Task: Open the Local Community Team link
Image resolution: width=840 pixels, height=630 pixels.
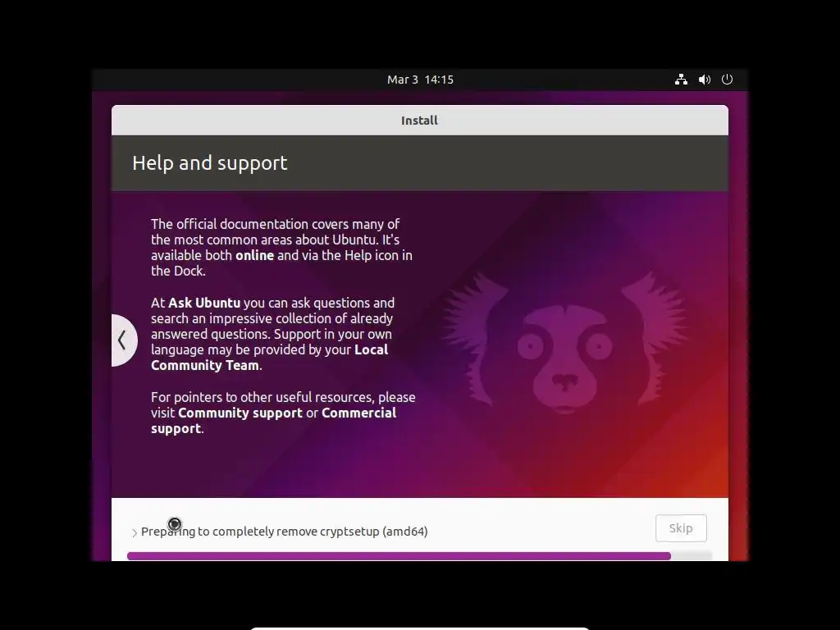Action: pos(269,358)
